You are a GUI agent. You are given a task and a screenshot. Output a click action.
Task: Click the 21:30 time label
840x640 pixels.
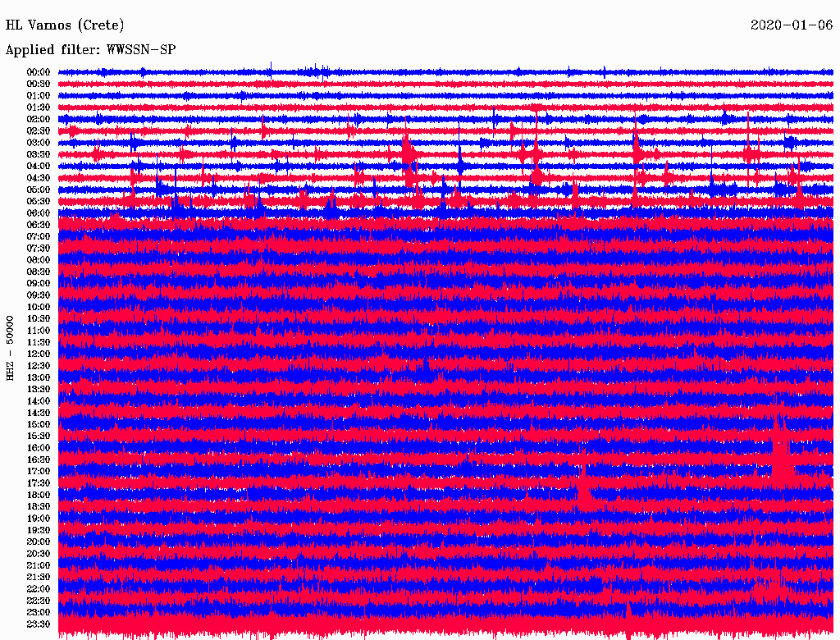pyautogui.click(x=39, y=577)
